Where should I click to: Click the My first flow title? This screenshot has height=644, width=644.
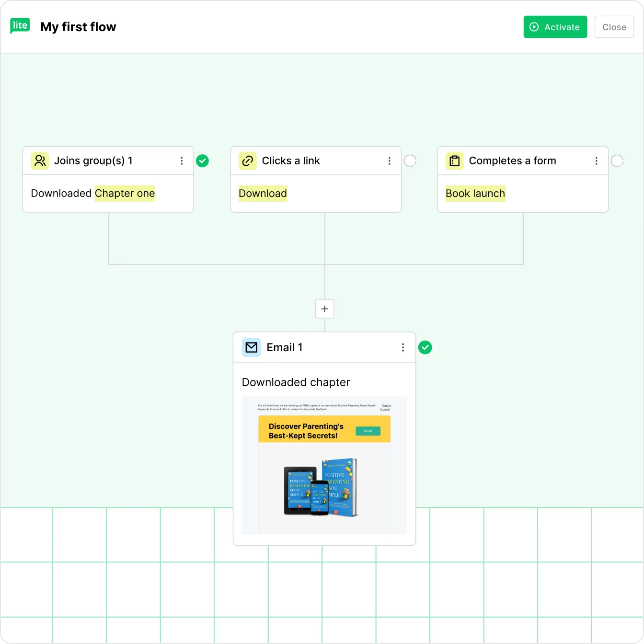click(x=78, y=27)
